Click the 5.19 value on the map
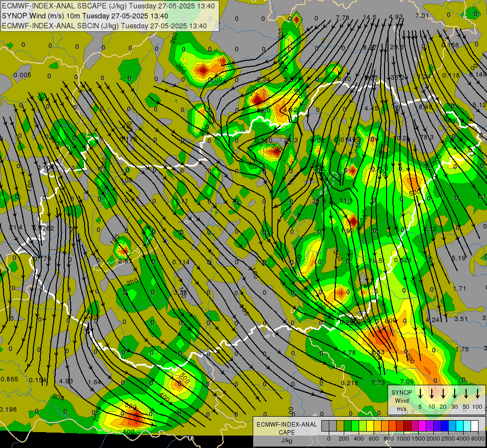This screenshot has height=448, width=487. (x=459, y=258)
